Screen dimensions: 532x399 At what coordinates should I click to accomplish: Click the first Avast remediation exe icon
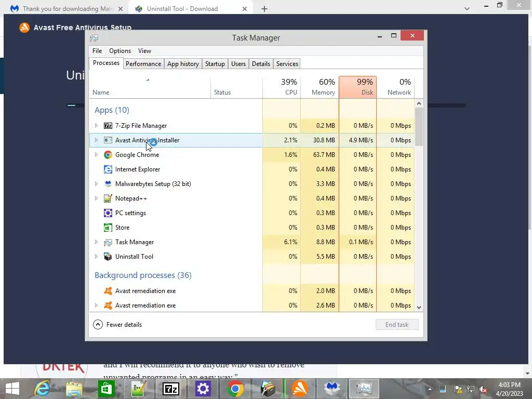(x=108, y=291)
